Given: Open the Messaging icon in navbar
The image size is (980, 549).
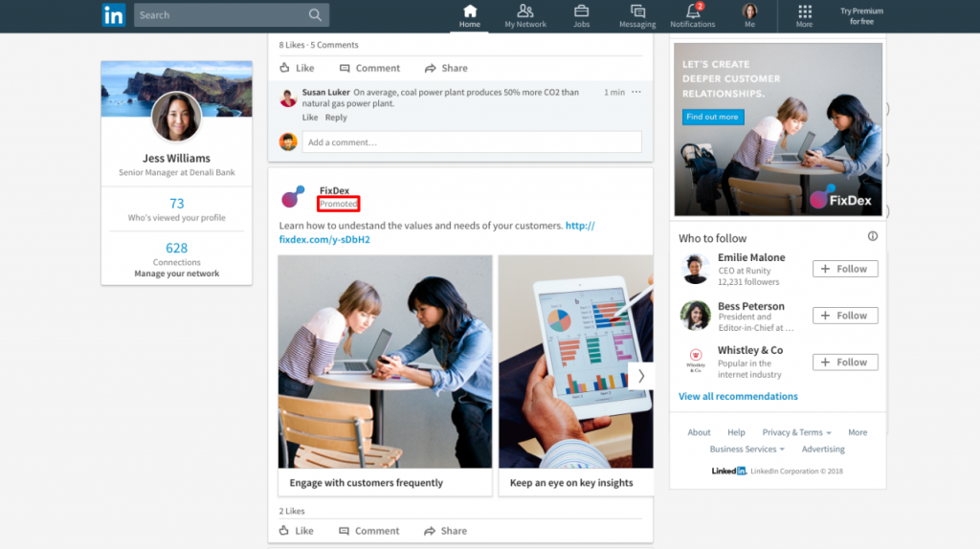Looking at the screenshot, I should [637, 11].
